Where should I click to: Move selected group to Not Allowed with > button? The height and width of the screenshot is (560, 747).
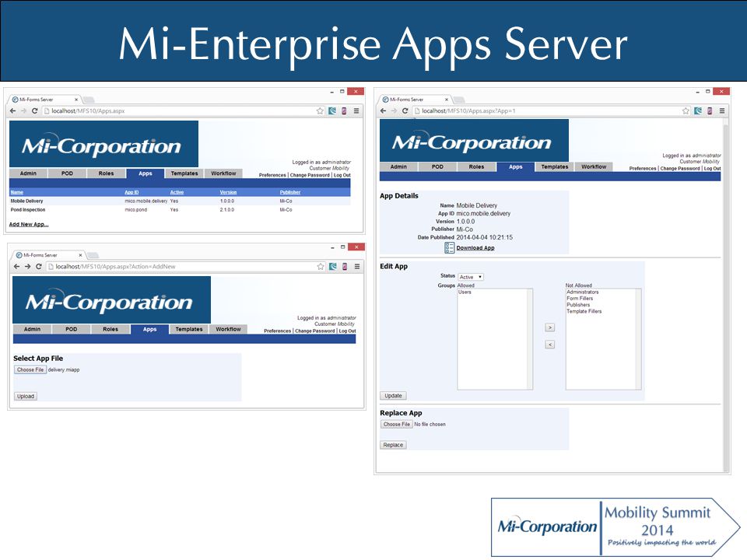pos(550,327)
